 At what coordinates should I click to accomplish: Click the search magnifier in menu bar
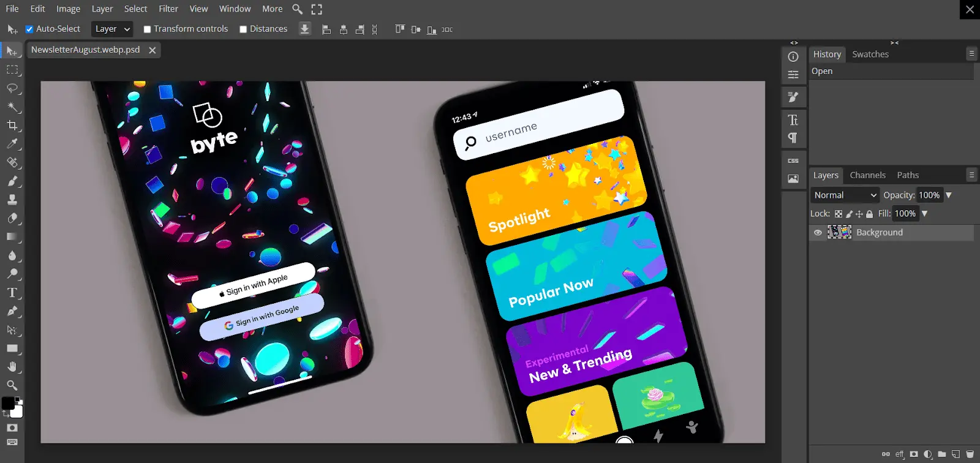point(298,9)
